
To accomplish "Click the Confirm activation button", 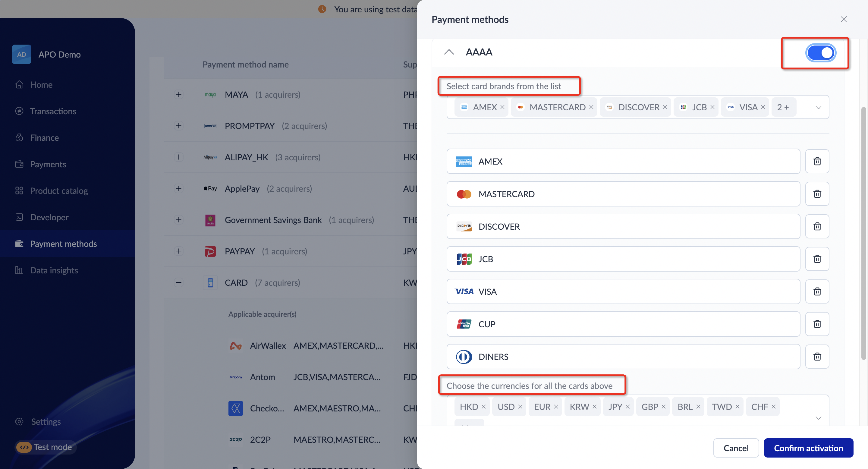I will [808, 448].
